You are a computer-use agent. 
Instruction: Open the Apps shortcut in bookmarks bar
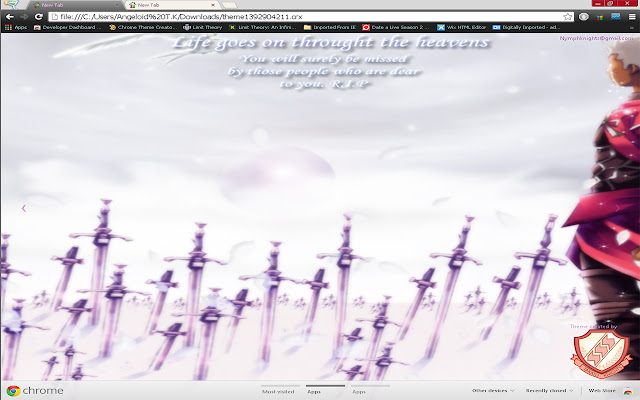[x=16, y=27]
